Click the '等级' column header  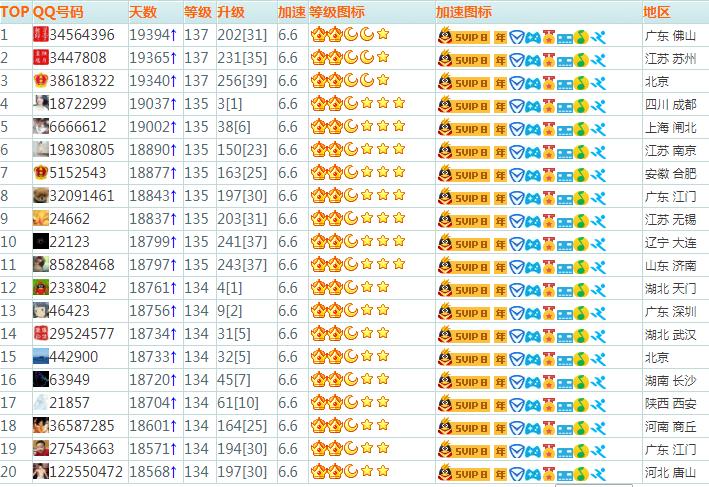[x=198, y=12]
